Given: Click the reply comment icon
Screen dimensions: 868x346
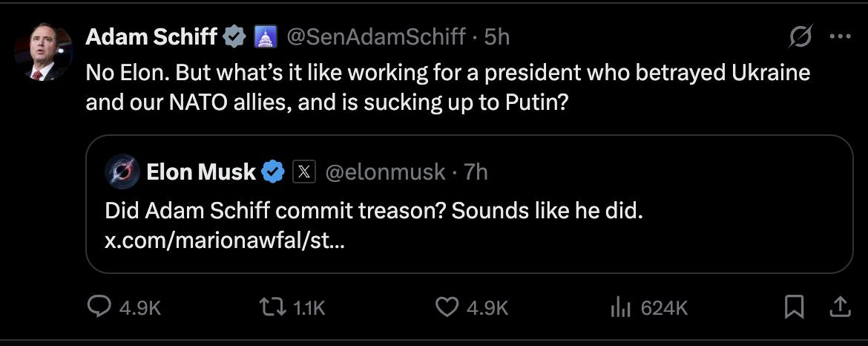Looking at the screenshot, I should pyautogui.click(x=99, y=307).
